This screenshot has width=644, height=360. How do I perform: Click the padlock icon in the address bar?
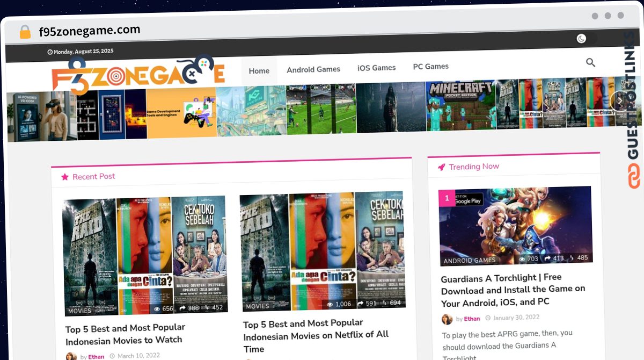[x=24, y=31]
